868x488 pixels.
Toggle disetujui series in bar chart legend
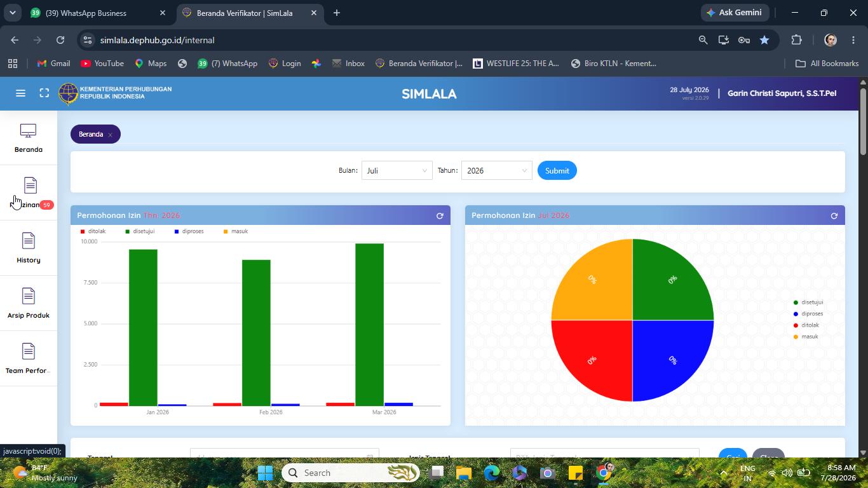click(140, 231)
